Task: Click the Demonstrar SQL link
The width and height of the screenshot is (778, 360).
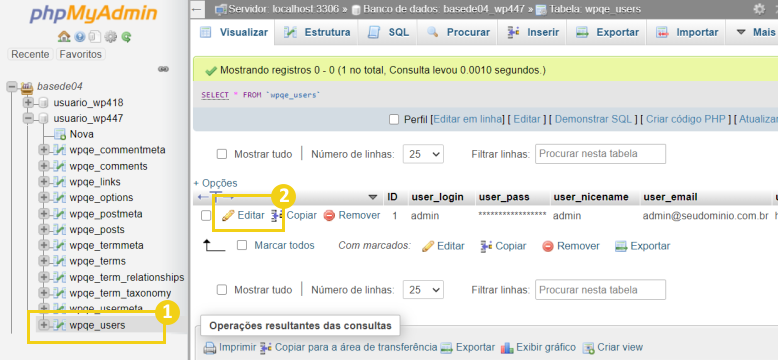Action: (593, 120)
